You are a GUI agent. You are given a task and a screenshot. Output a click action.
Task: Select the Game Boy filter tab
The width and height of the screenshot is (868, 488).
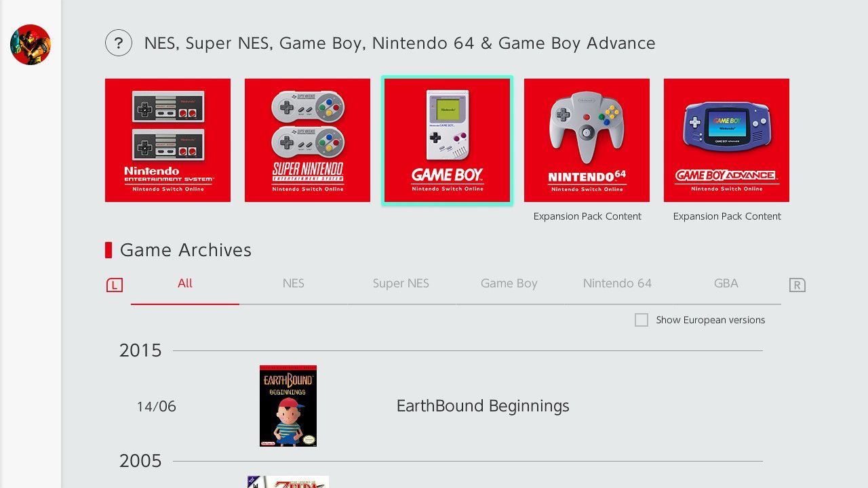(509, 283)
